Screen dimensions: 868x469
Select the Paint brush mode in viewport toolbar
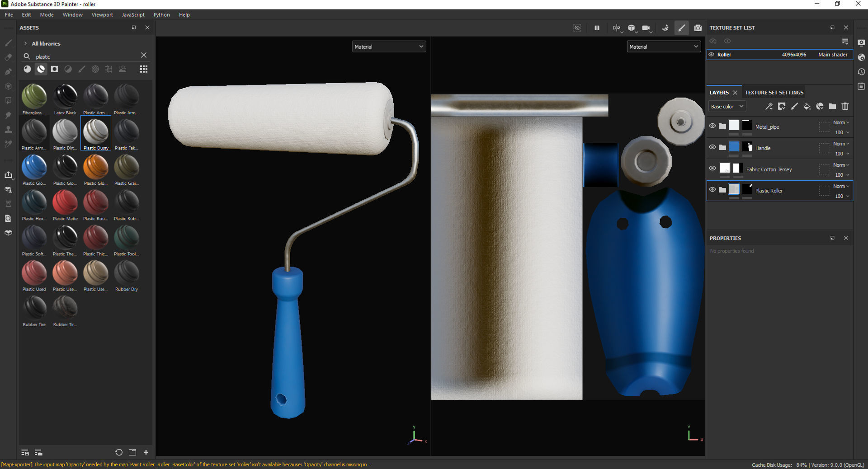coord(682,28)
